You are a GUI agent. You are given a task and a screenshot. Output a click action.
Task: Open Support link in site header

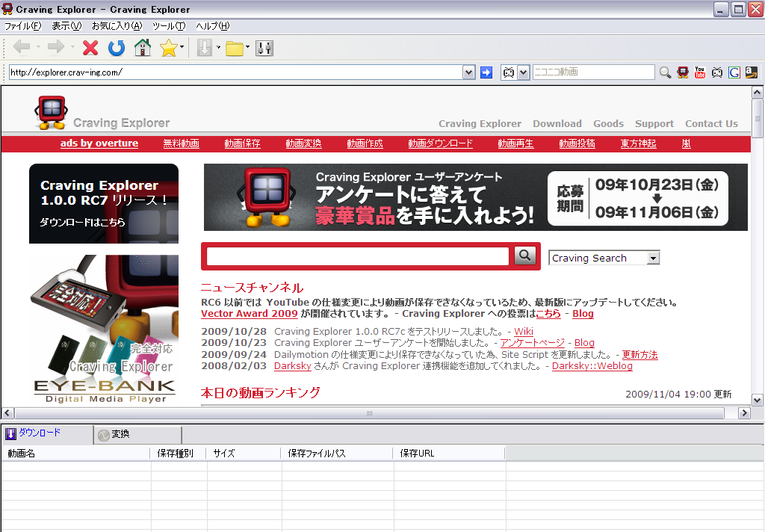tap(654, 123)
